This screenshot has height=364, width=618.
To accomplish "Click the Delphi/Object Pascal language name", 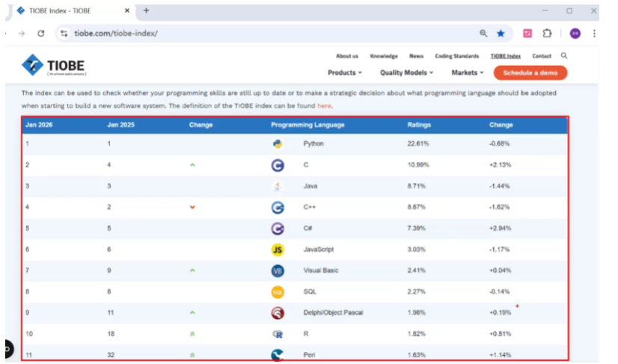I will click(x=333, y=312).
